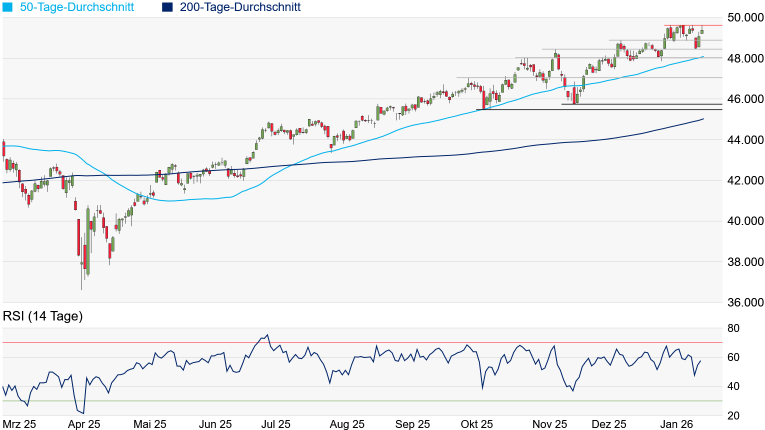Select the Okt 25 axis label
This screenshot has height=430, width=765.
pyautogui.click(x=477, y=424)
